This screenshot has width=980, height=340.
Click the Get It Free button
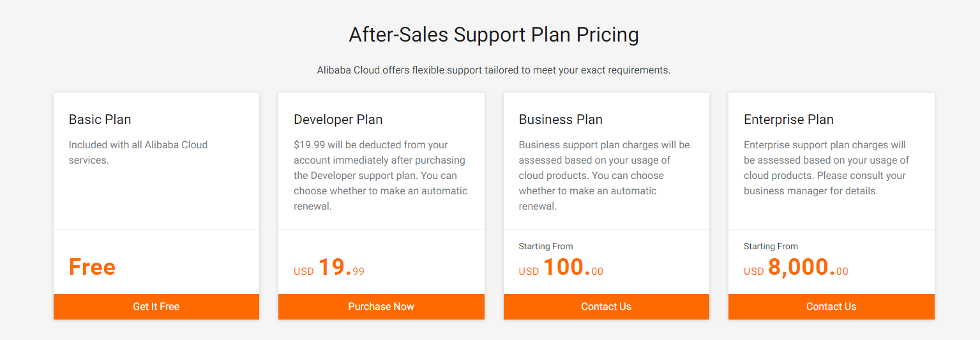click(x=156, y=307)
